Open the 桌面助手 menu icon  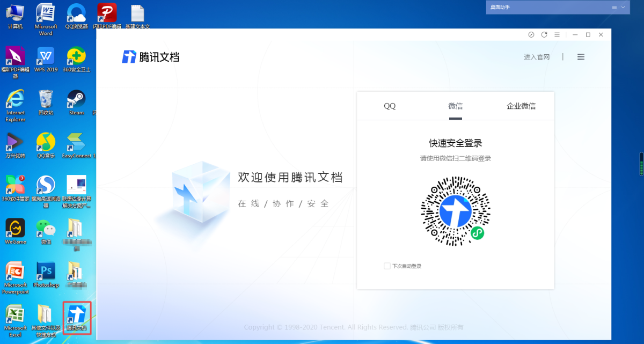(x=614, y=8)
